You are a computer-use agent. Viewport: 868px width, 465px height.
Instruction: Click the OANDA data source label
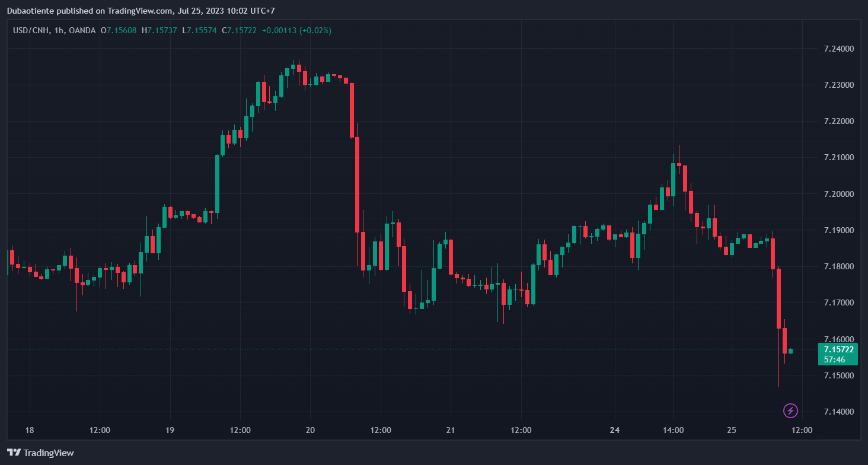(x=82, y=30)
